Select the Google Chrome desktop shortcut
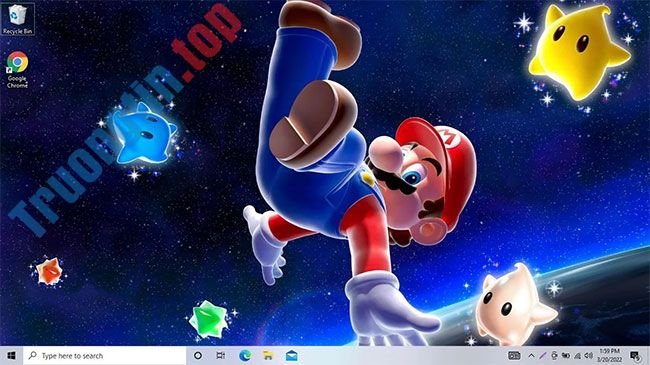Viewport: 650px width, 365px height. pos(17,69)
